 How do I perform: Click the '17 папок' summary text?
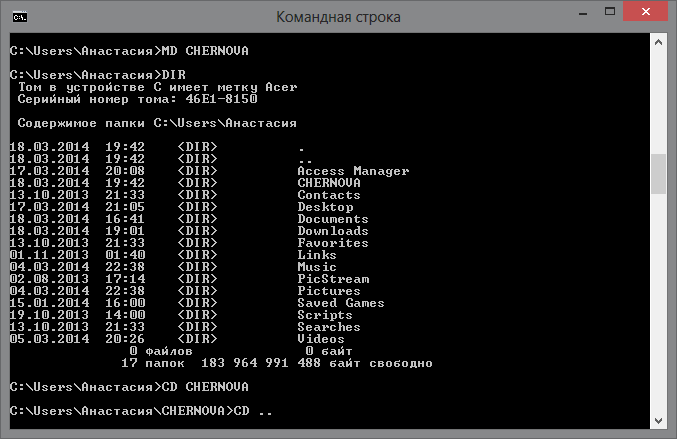point(153,363)
